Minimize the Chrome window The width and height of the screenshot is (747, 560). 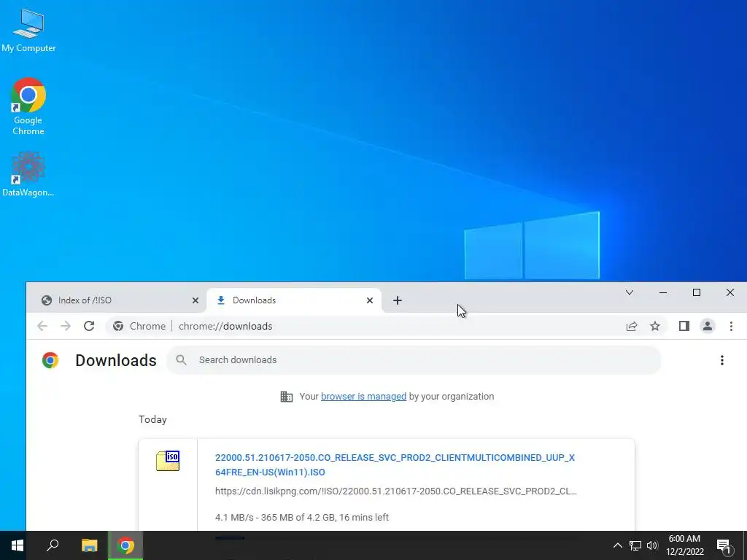pos(662,292)
